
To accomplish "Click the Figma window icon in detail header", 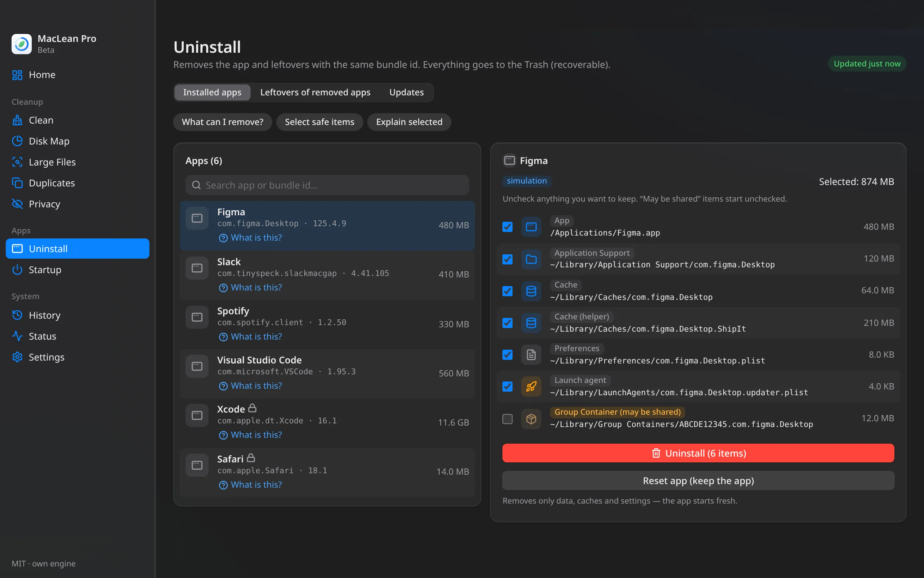I will click(509, 160).
